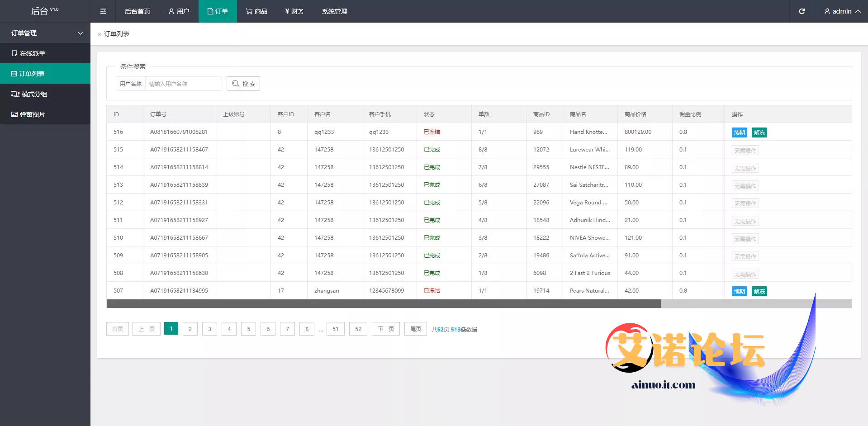Go to pagination page 4
Screen dimensions: 868x426
229,329
